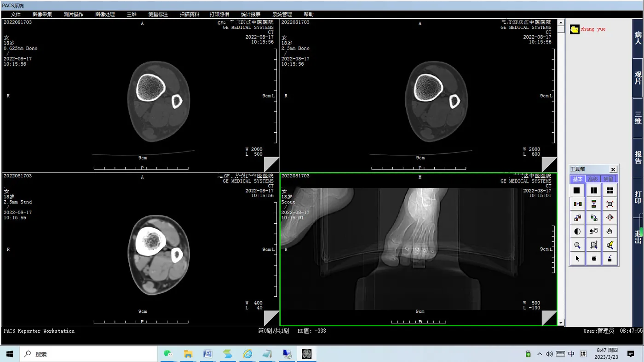Click the small black square reset tool
This screenshot has width=644, height=362.
593,259
